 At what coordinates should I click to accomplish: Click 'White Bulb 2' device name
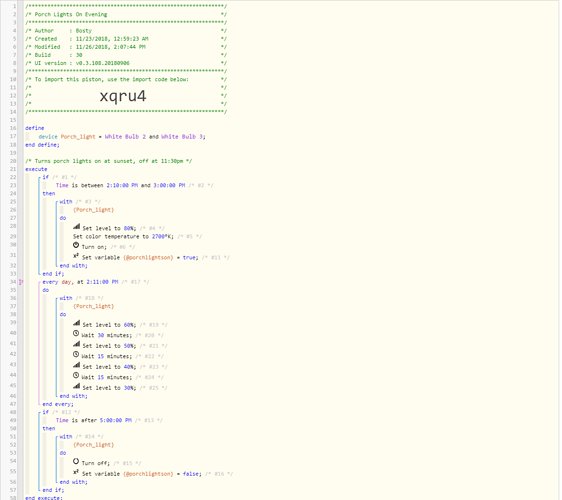pyautogui.click(x=125, y=137)
